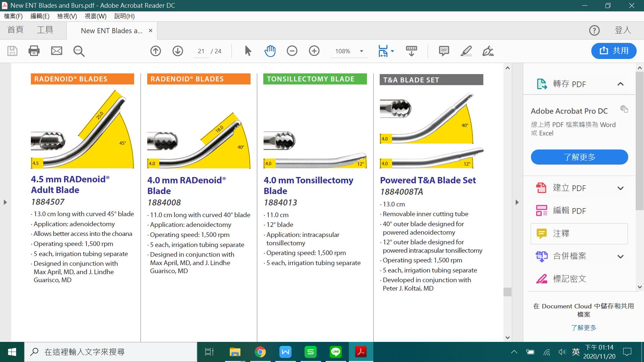Close the New ENT Blades tab
Image resolution: width=644 pixels, height=362 pixels.
click(x=151, y=31)
